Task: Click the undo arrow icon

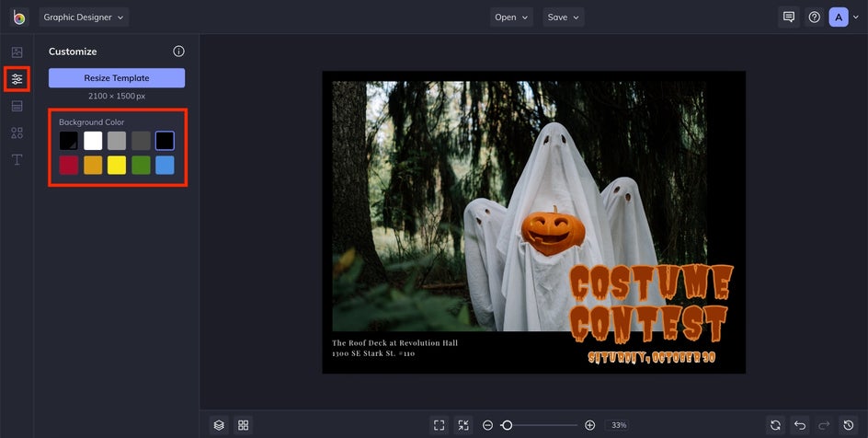Action: (x=800, y=425)
